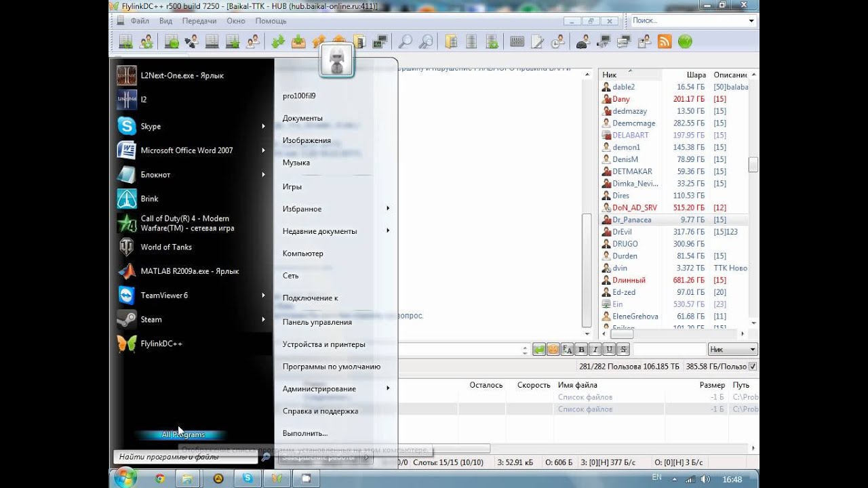Click the green send message arrow icon
Viewport: 868px width, 488px height.
coord(538,349)
